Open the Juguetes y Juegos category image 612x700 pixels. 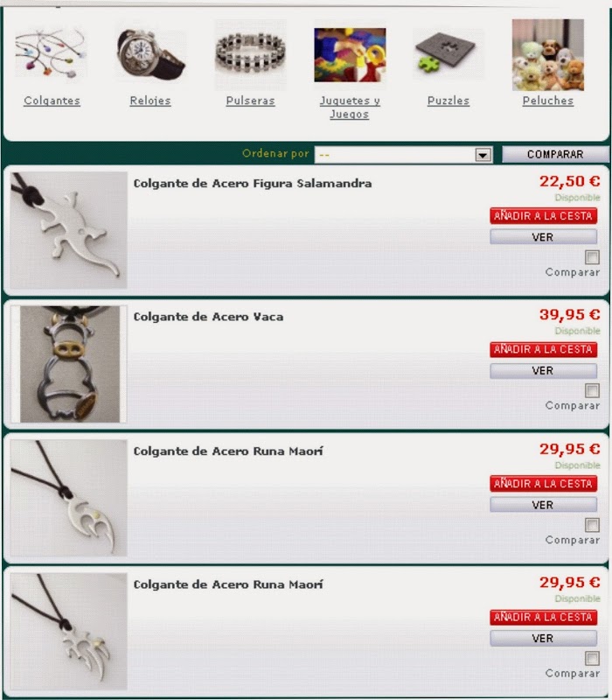click(351, 55)
